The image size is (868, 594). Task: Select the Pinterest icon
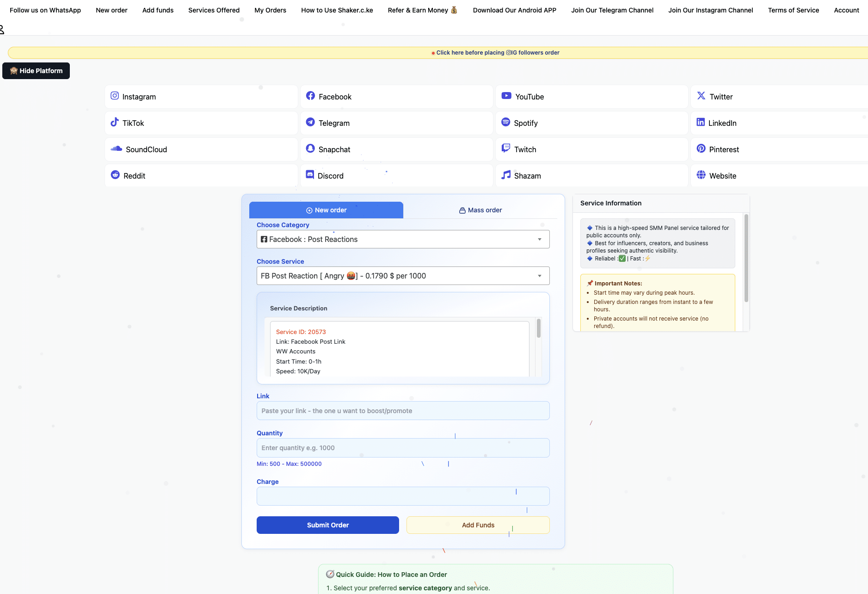[x=701, y=148]
